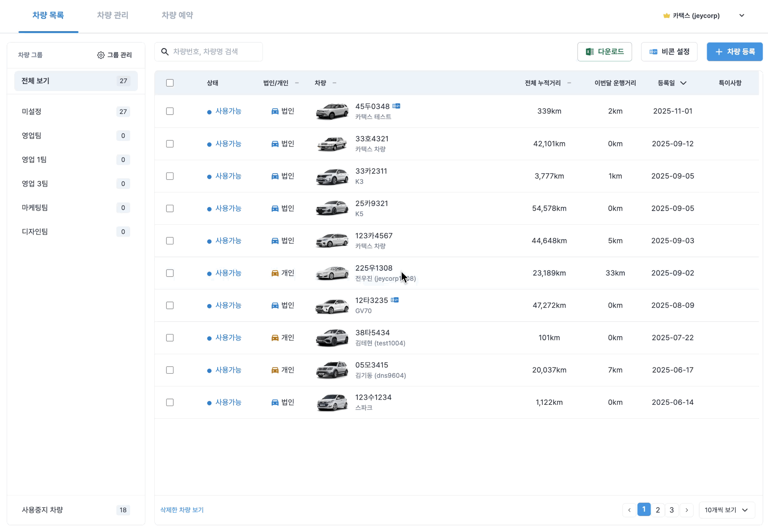Sort by 등록일 column arrow
Screen dimensions: 768x532
pos(684,83)
